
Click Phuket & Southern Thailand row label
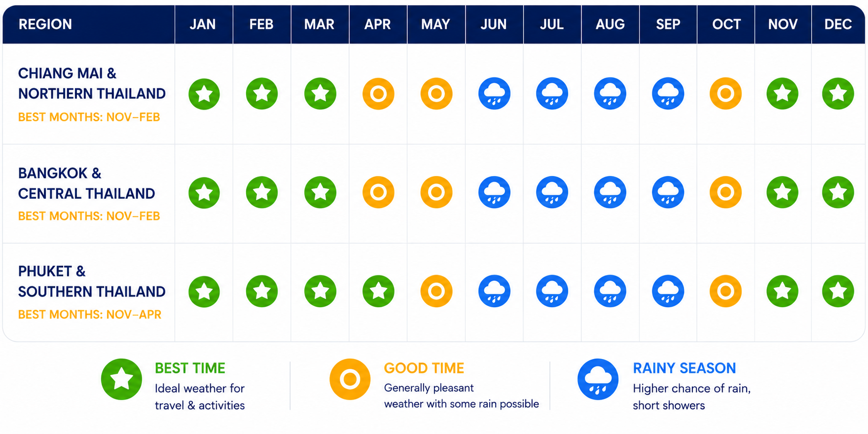click(91, 281)
